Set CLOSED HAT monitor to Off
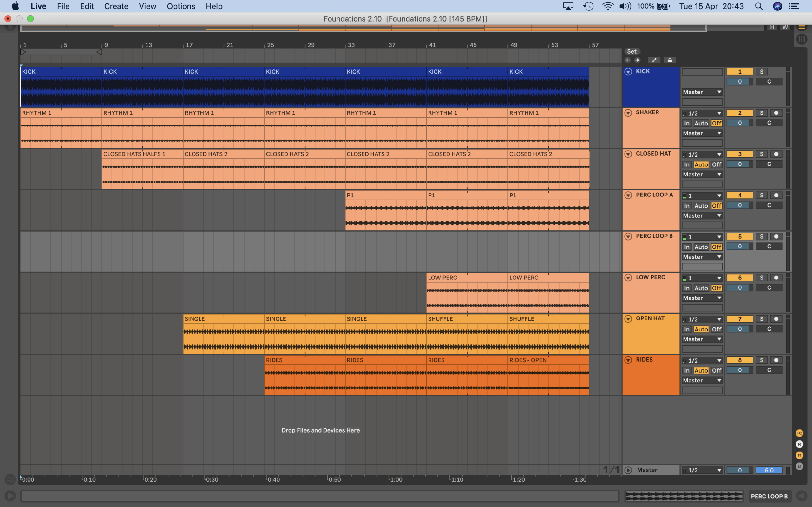This screenshot has width=812, height=507. pyautogui.click(x=717, y=165)
